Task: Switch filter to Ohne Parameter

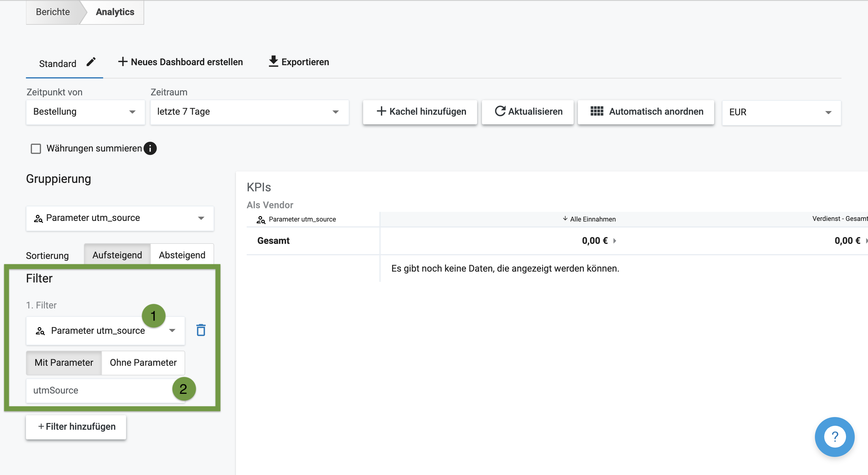Action: pyautogui.click(x=143, y=362)
